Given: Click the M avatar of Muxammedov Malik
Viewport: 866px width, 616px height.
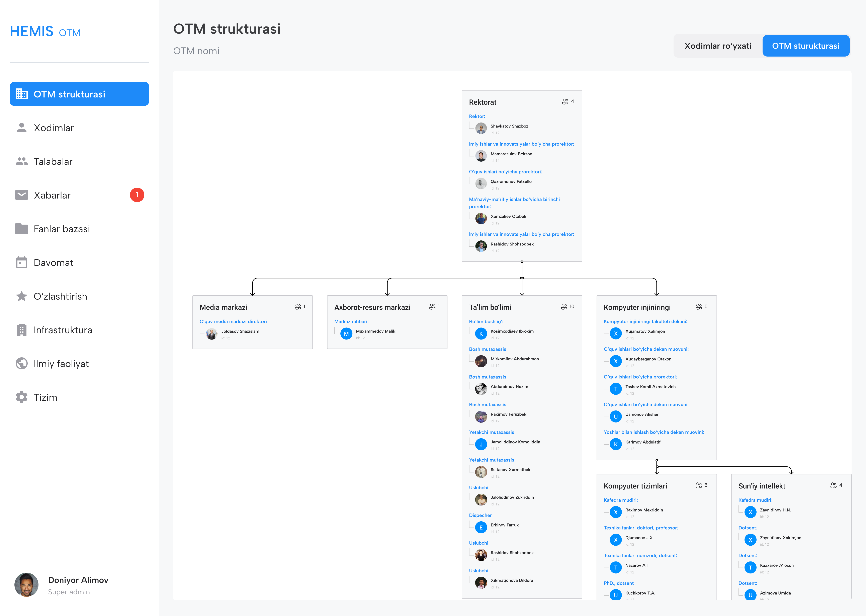Looking at the screenshot, I should click(346, 334).
